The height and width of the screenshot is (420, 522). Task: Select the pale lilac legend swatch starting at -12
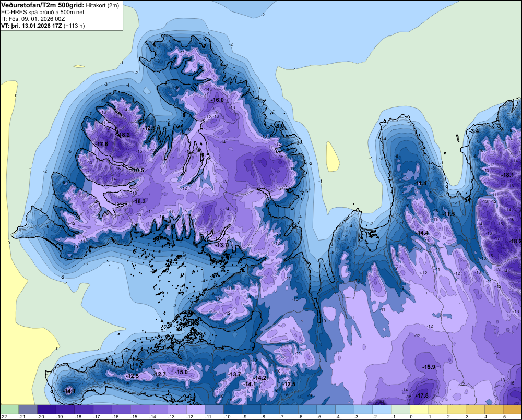tap(196, 410)
